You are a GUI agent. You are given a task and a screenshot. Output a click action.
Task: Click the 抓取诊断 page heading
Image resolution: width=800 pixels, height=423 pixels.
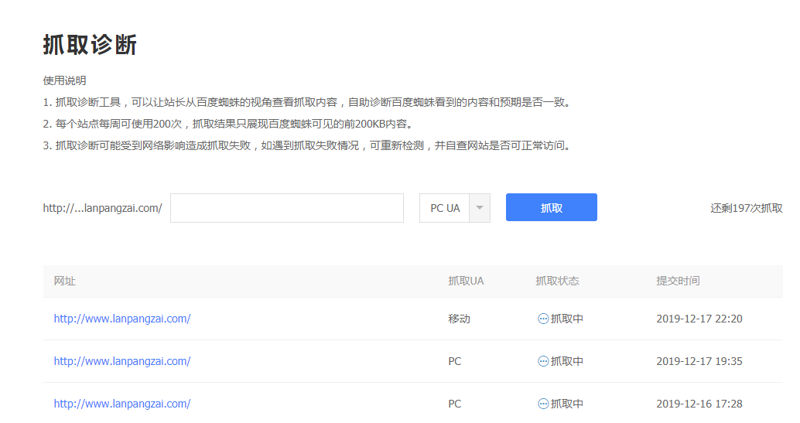click(90, 45)
